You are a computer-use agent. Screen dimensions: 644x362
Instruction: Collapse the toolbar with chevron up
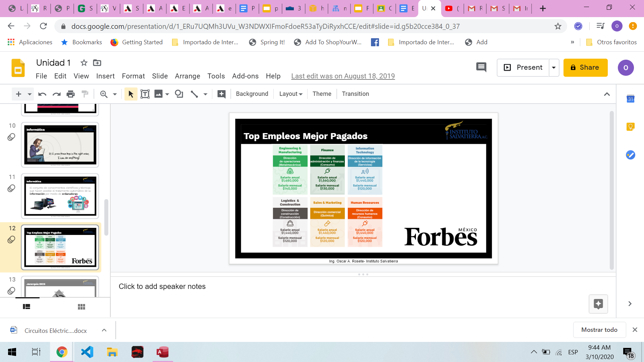click(607, 94)
